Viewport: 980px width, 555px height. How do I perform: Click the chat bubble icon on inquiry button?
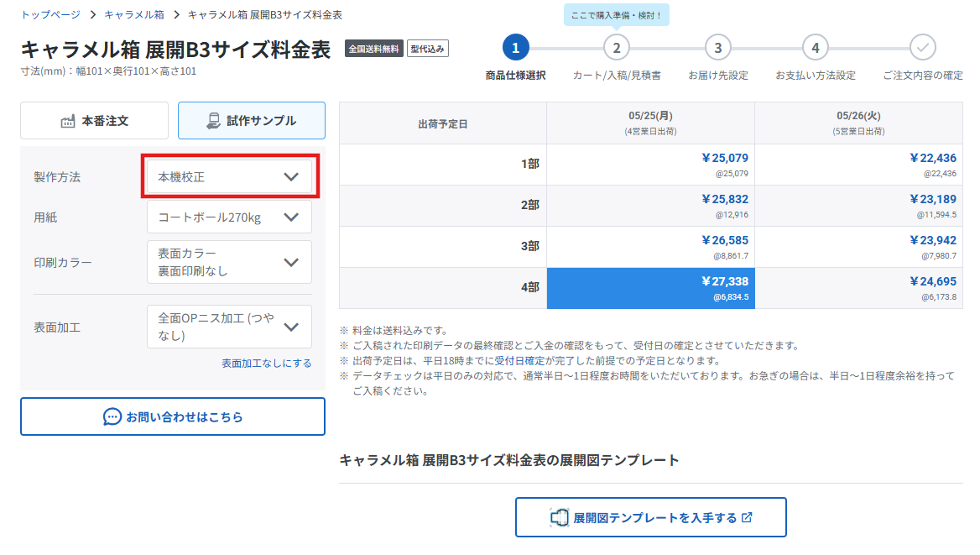point(112,416)
